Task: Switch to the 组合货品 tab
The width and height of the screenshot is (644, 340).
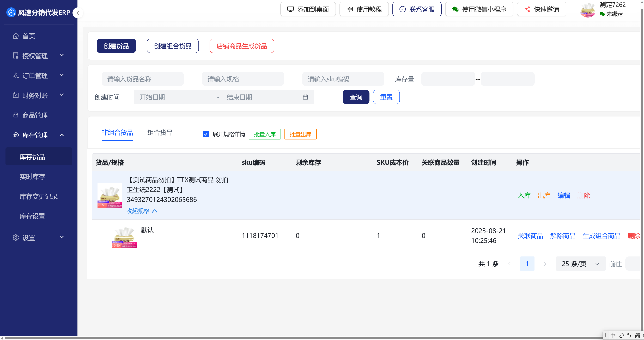Action: 160,133
